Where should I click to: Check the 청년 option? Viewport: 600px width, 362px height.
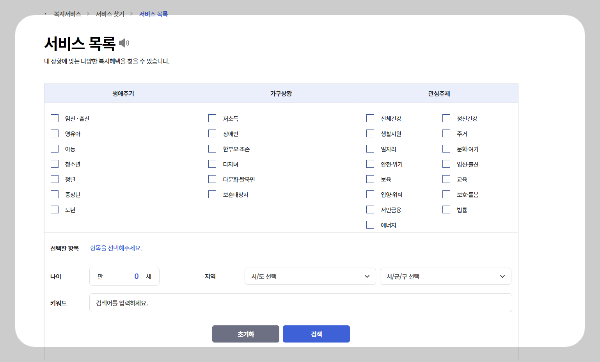(55, 179)
